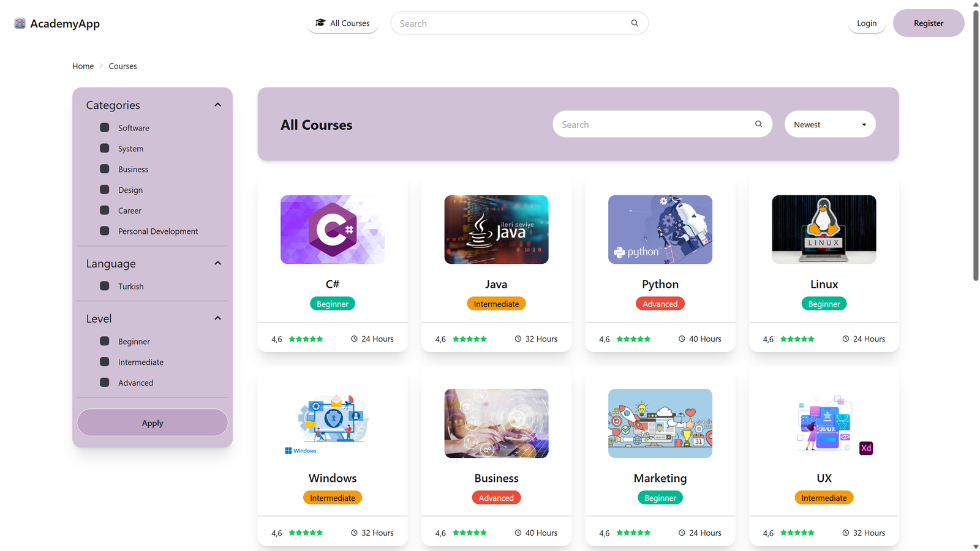980x551 pixels.
Task: Collapse the Categories filter section
Action: (x=217, y=105)
